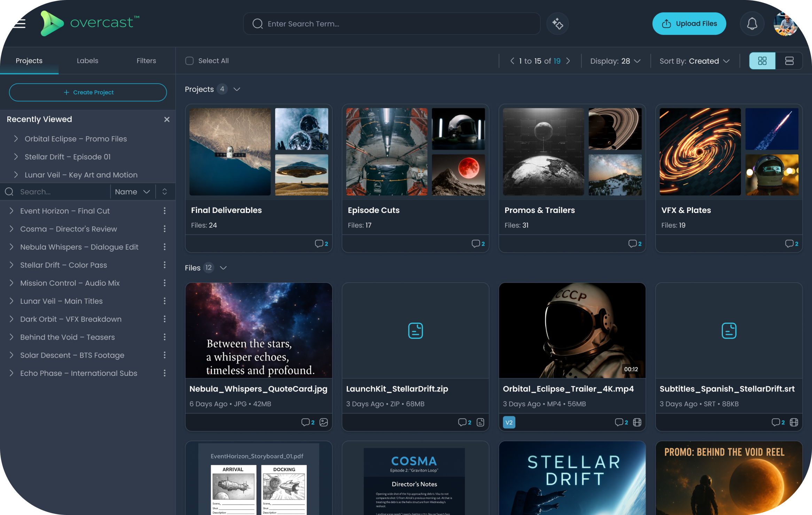
Task: Click the V2 version badge on Orbital Eclipse trailer
Action: pyautogui.click(x=509, y=422)
